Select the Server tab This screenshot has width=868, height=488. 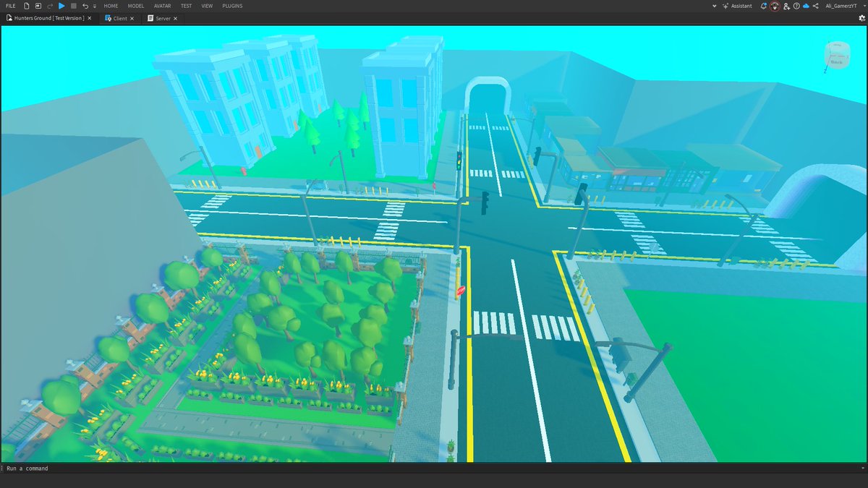click(163, 18)
